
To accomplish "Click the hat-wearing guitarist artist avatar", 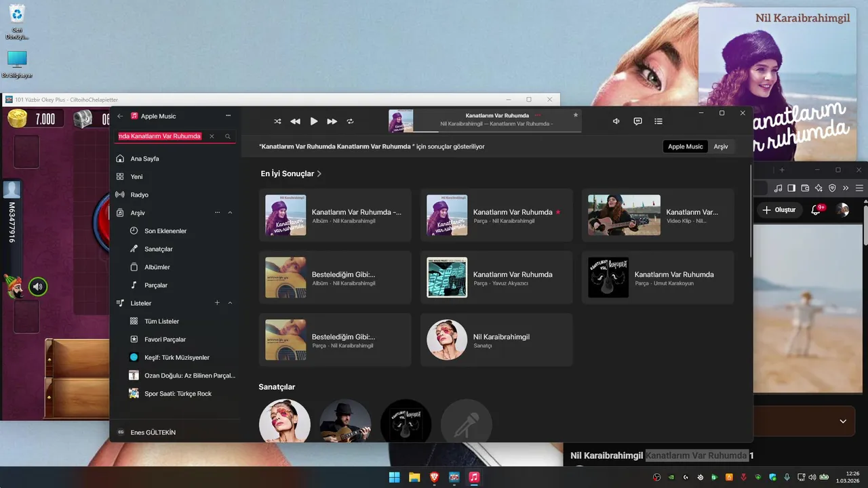I will tap(345, 422).
